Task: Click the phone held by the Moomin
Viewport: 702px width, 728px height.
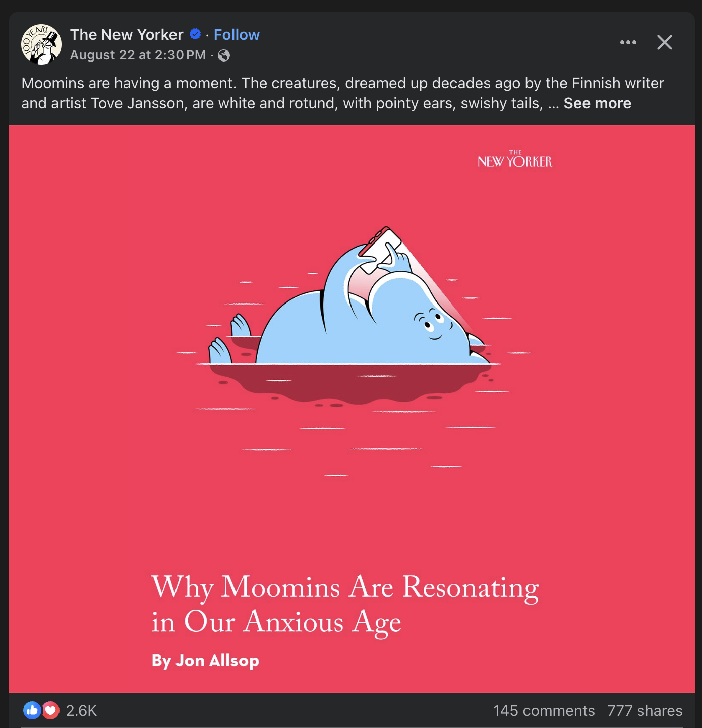Action: pos(380,250)
